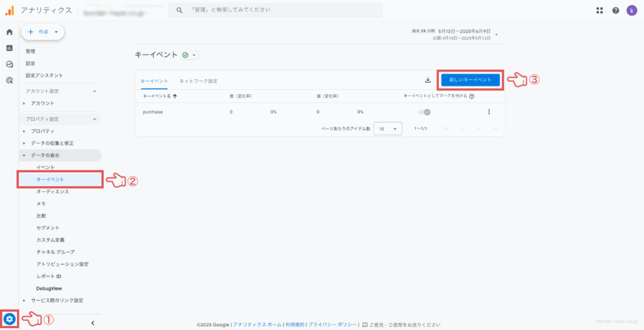Click the feedback icon in footer
Viewport: 644px width, 330px height.
click(365, 324)
